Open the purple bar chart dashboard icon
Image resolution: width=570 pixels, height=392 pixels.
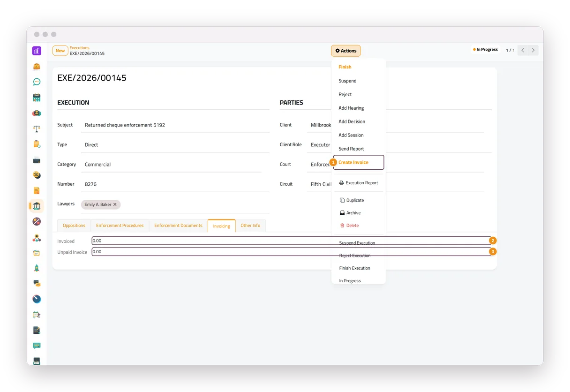pyautogui.click(x=37, y=51)
